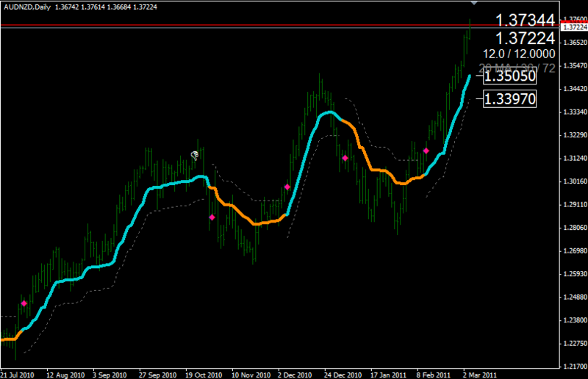Click the 1.31240 price scale value
This screenshot has height=379, width=588.
click(576, 158)
